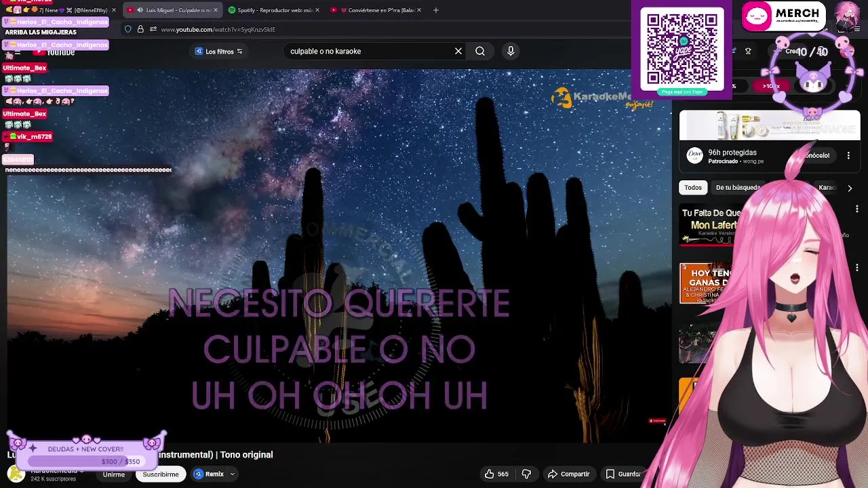The image size is (868, 488).
Task: Close the Luis Miguel Culpable tab
Action: coord(216,10)
